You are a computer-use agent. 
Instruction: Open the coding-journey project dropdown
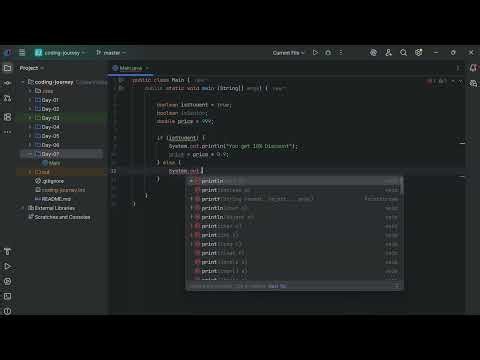point(60,53)
